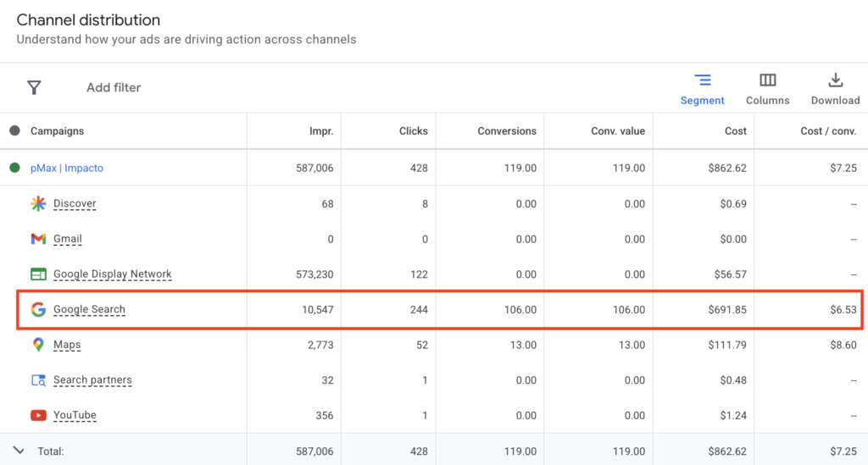Select the 356 impressions cell
The height and width of the screenshot is (465, 868).
[325, 415]
